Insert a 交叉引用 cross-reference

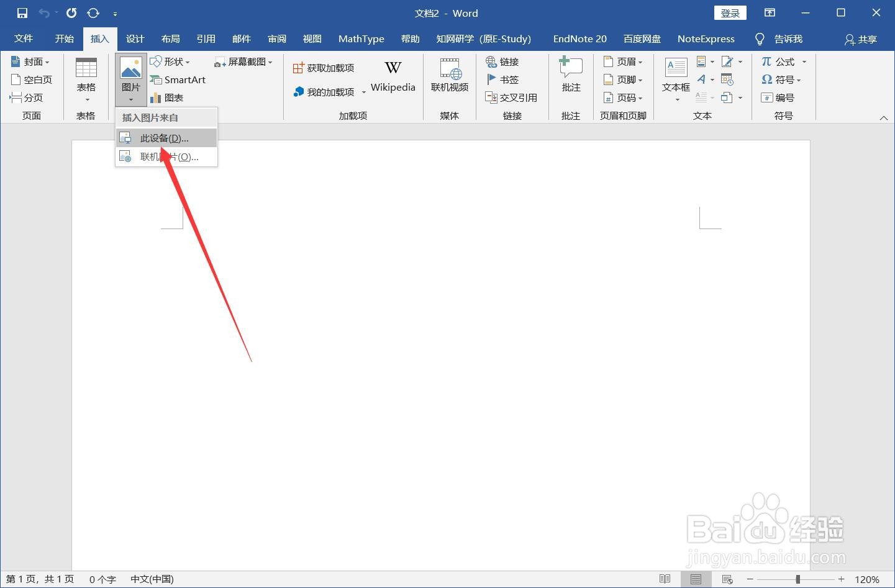click(x=511, y=97)
